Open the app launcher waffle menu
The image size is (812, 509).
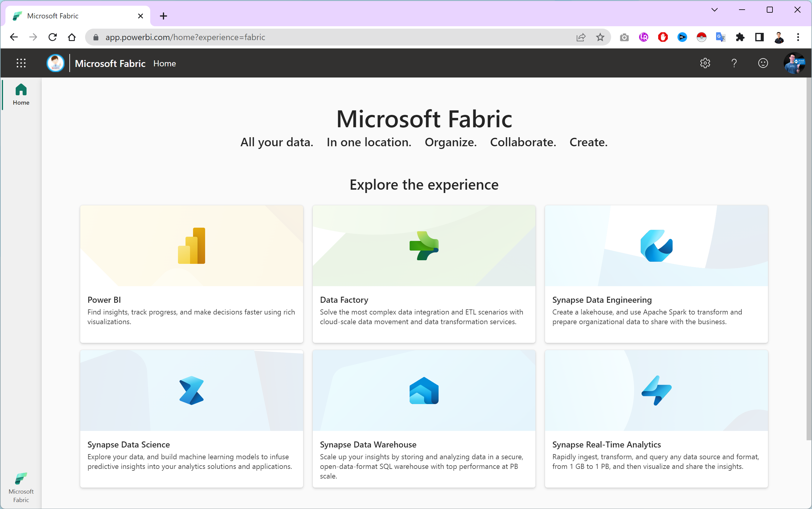tap(21, 63)
